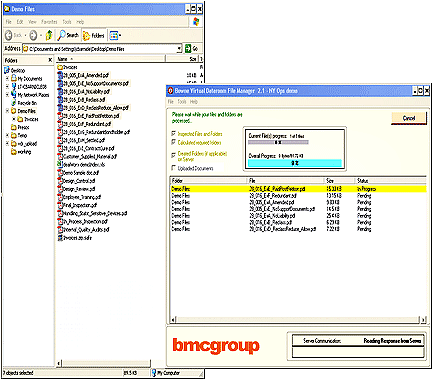Open Help menu in Bowne File Manager
The height and width of the screenshot is (386, 440).
pyautogui.click(x=194, y=102)
